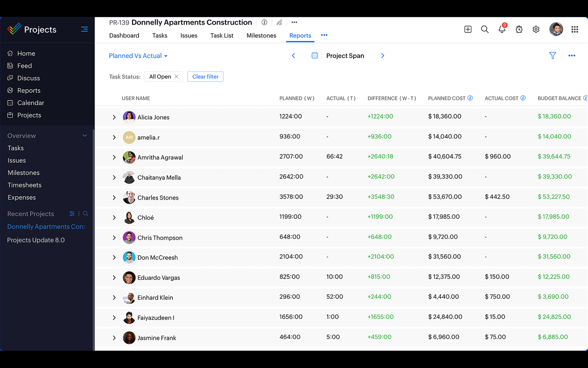Open Reports in sidebar
This screenshot has width=588, height=368.
[29, 90]
